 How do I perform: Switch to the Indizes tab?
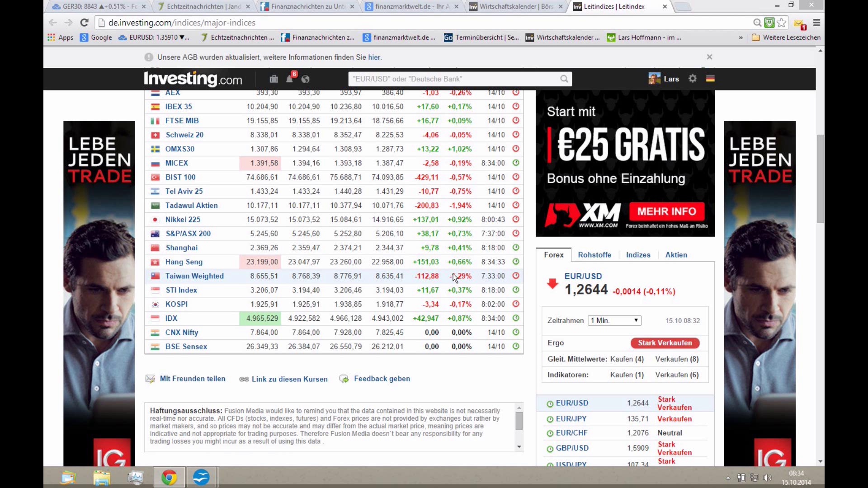click(x=638, y=255)
